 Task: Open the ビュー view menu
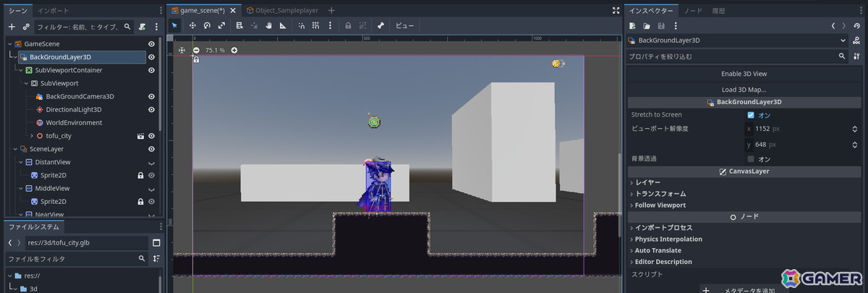tap(404, 25)
